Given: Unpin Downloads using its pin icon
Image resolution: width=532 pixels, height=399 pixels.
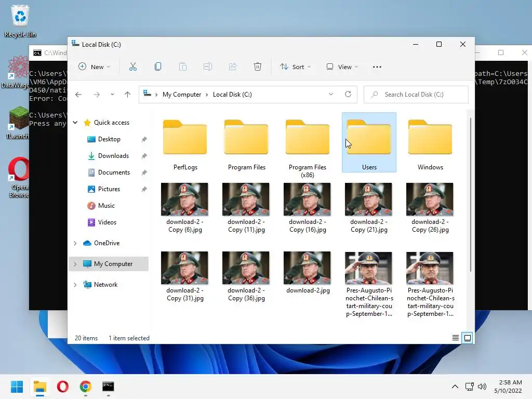Looking at the screenshot, I should coord(144,156).
